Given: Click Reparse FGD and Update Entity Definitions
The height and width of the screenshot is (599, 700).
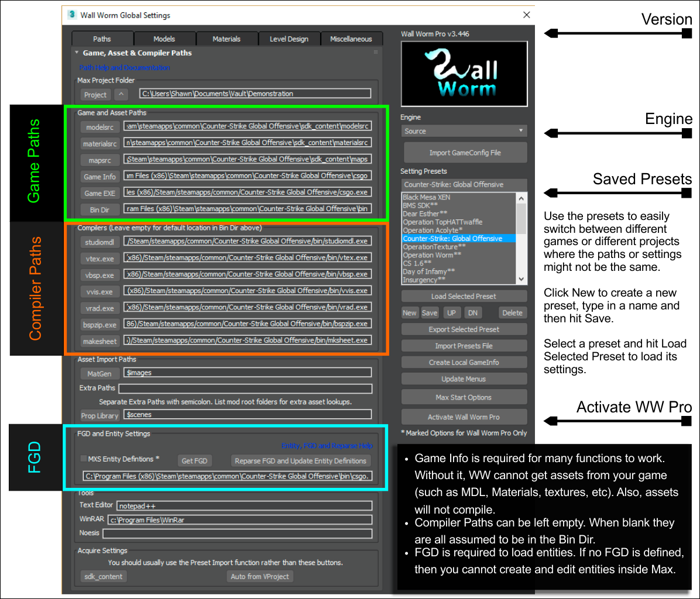Looking at the screenshot, I should [300, 461].
